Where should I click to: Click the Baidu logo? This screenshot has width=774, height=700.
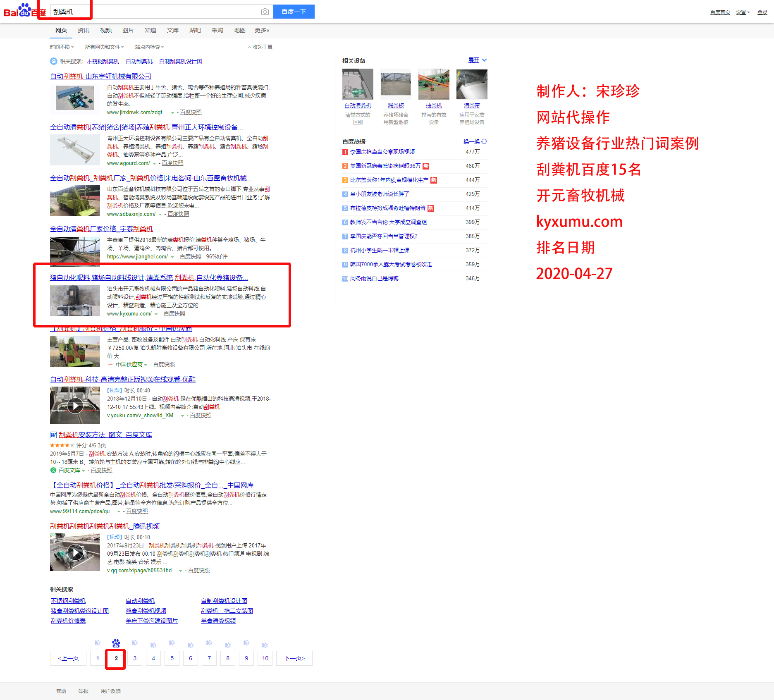25,11
